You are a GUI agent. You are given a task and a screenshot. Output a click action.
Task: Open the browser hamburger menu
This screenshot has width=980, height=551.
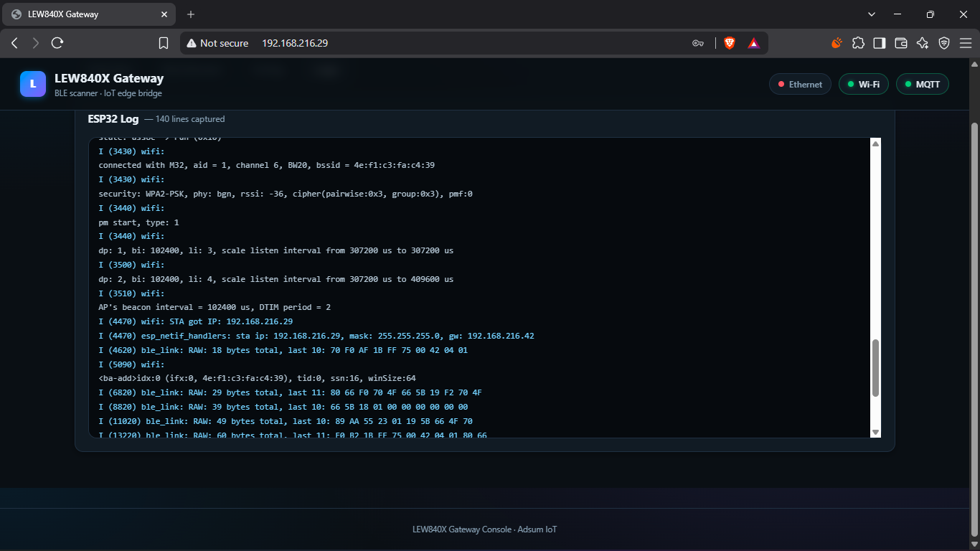[966, 43]
